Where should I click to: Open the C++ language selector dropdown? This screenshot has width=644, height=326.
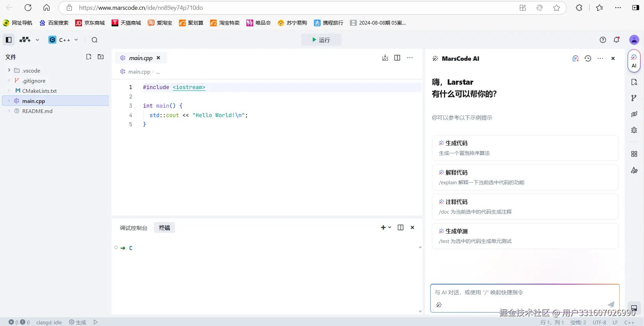coord(63,40)
